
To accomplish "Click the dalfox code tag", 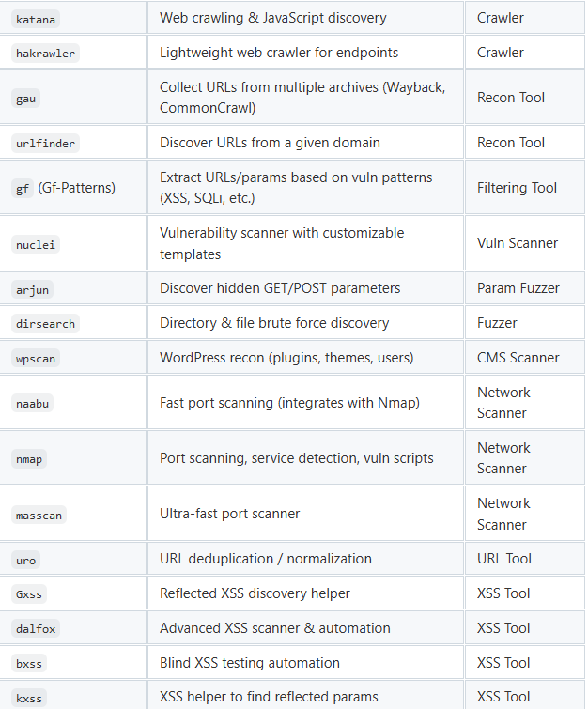I will point(36,628).
